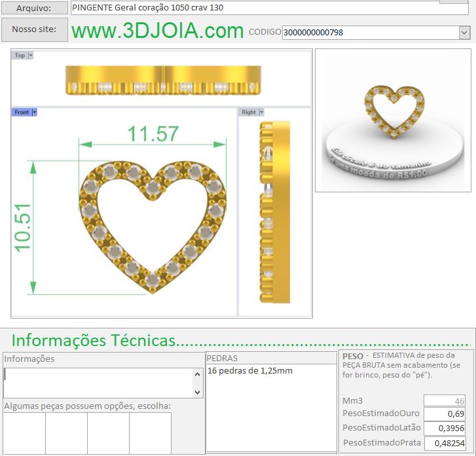Open the Top viewport dropdown arrow
Image resolution: width=476 pixels, height=456 pixels.
tap(31, 56)
